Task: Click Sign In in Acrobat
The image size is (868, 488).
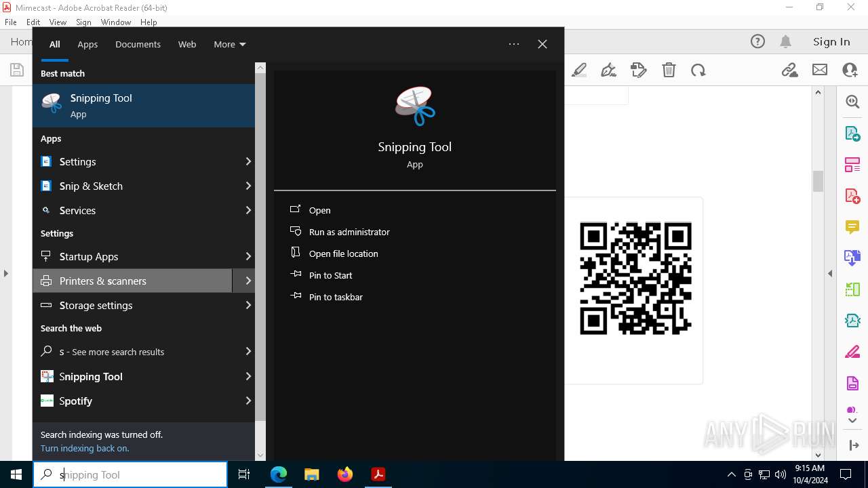Action: [831, 41]
